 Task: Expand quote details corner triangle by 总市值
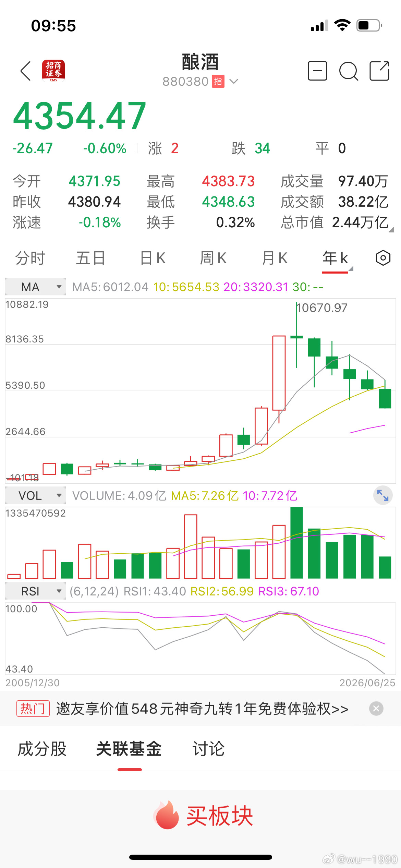tap(391, 230)
